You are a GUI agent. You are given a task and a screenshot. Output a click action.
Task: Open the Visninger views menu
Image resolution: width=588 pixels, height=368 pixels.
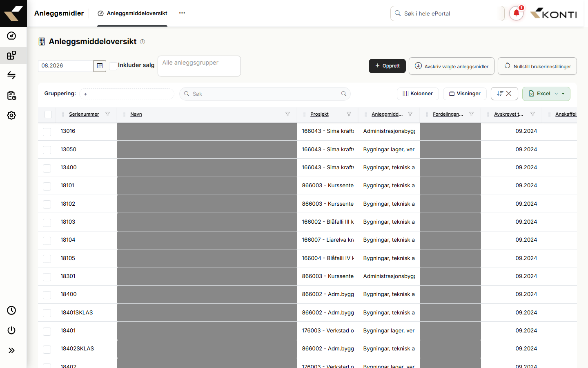click(x=465, y=94)
